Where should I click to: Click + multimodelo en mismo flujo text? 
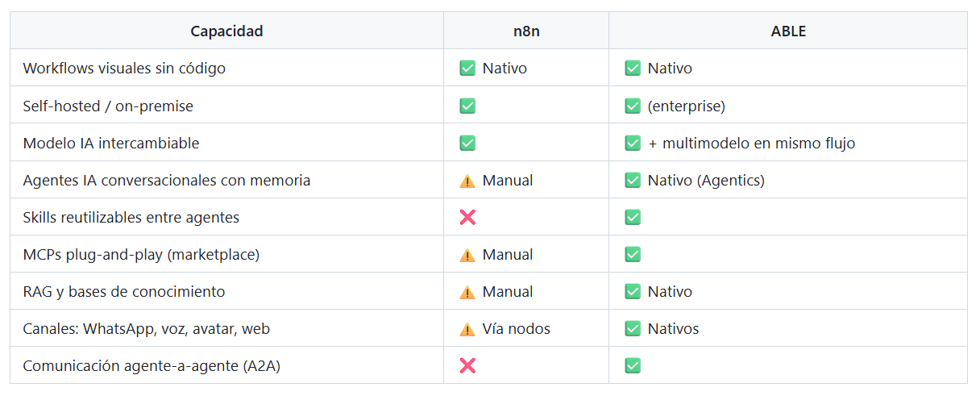[x=752, y=143]
